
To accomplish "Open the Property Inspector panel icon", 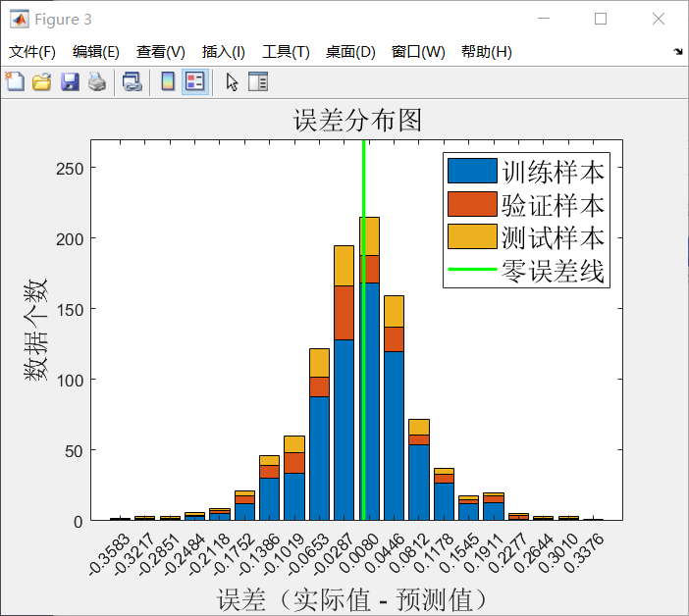I will pyautogui.click(x=258, y=82).
